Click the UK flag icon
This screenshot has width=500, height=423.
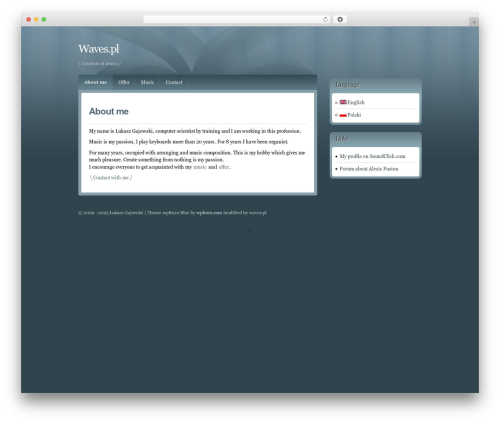[x=343, y=102]
